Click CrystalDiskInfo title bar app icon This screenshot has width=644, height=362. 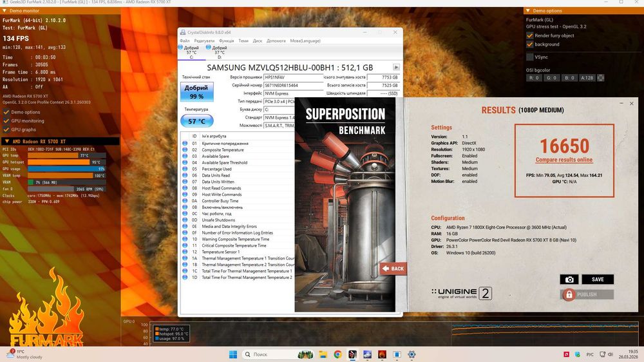(183, 32)
